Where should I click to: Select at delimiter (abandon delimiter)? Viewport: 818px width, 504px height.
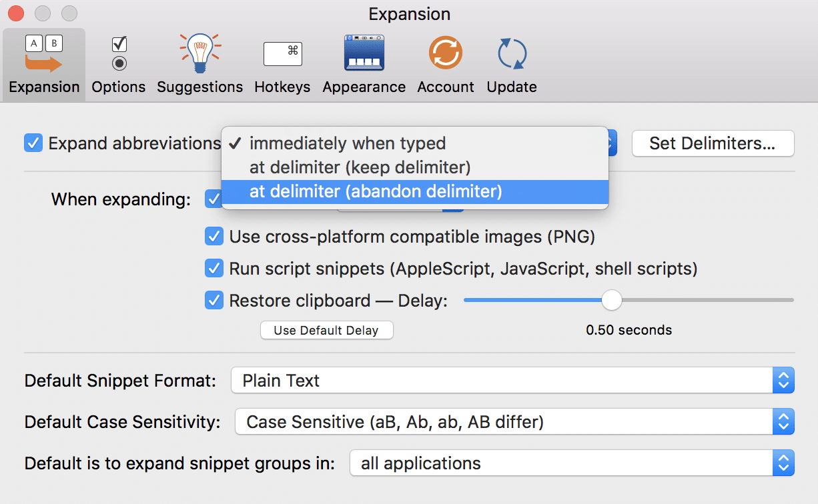[x=414, y=192]
